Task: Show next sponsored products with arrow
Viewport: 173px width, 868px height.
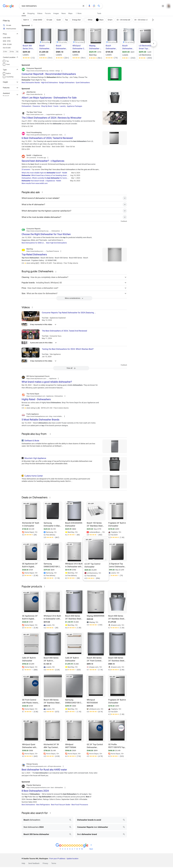Action: click(x=153, y=43)
